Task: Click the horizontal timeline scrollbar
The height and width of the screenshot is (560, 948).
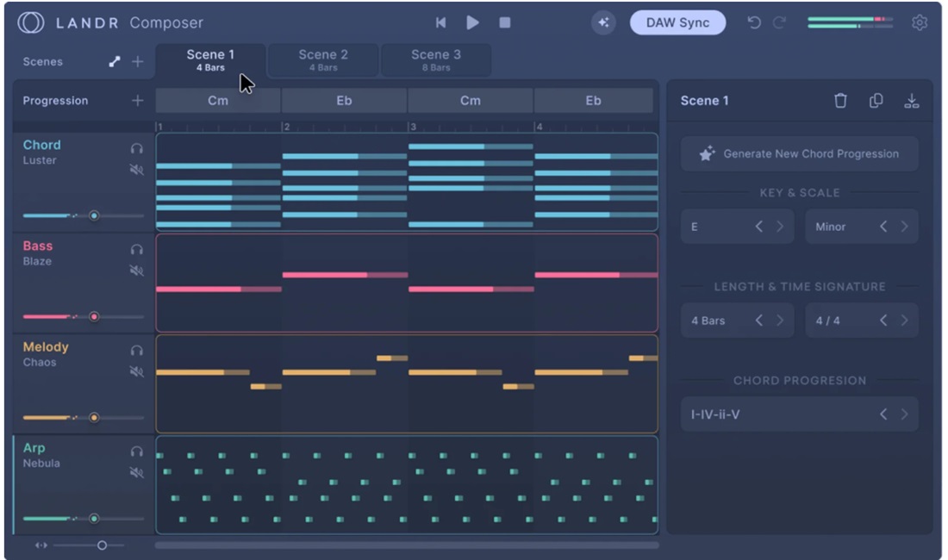Action: pyautogui.click(x=407, y=545)
